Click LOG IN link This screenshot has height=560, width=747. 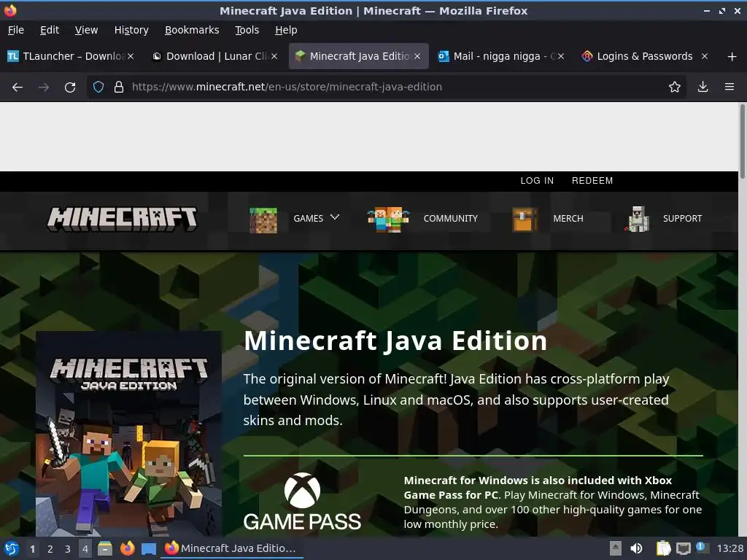point(537,181)
